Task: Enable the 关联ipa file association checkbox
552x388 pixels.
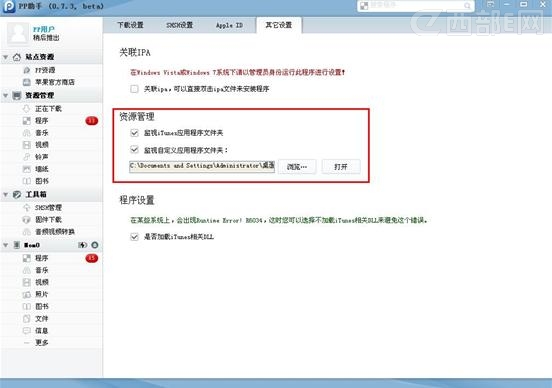Action: pos(134,89)
